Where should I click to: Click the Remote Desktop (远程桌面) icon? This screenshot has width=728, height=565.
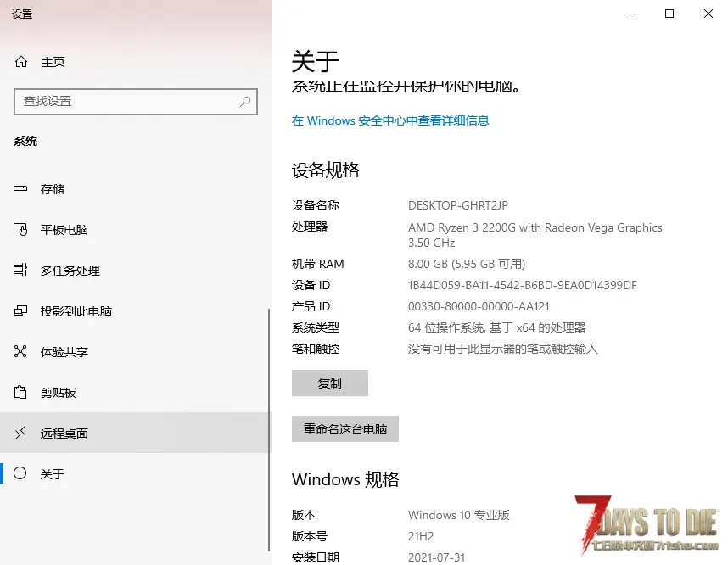(21, 434)
